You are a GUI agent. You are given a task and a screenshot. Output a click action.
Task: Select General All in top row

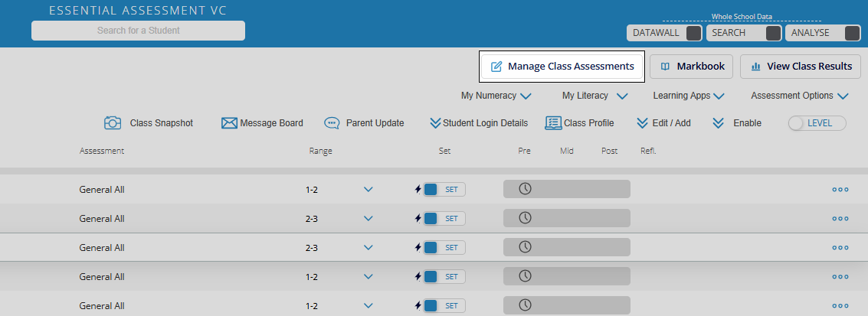click(102, 190)
